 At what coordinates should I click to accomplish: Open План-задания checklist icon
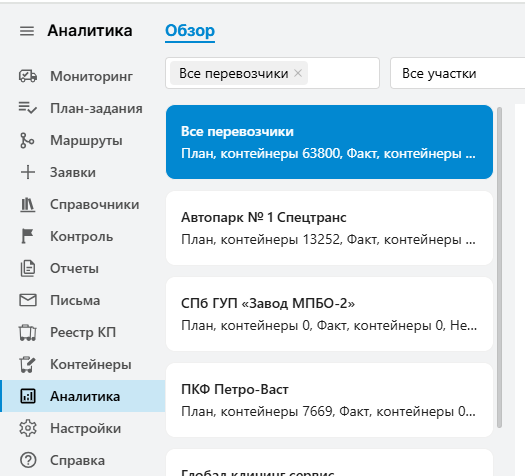[x=28, y=108]
